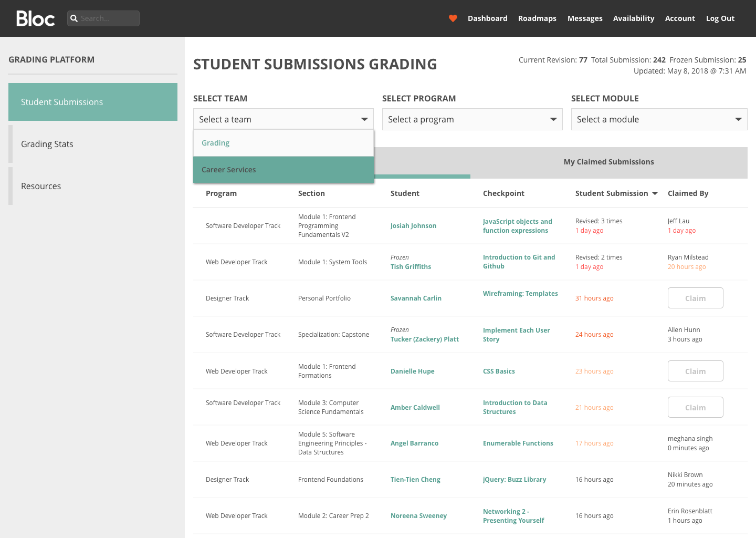Open Angel Barranco student link
This screenshot has width=756, height=538.
tap(415, 443)
